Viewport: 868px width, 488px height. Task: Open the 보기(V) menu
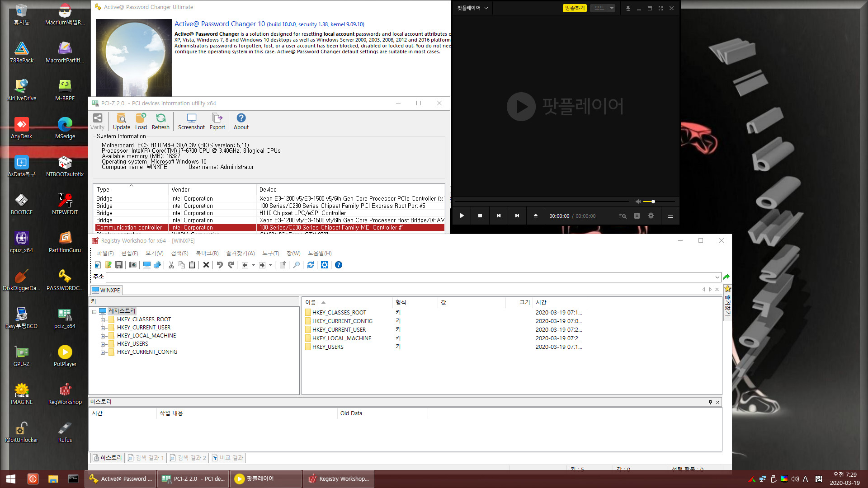tap(154, 253)
